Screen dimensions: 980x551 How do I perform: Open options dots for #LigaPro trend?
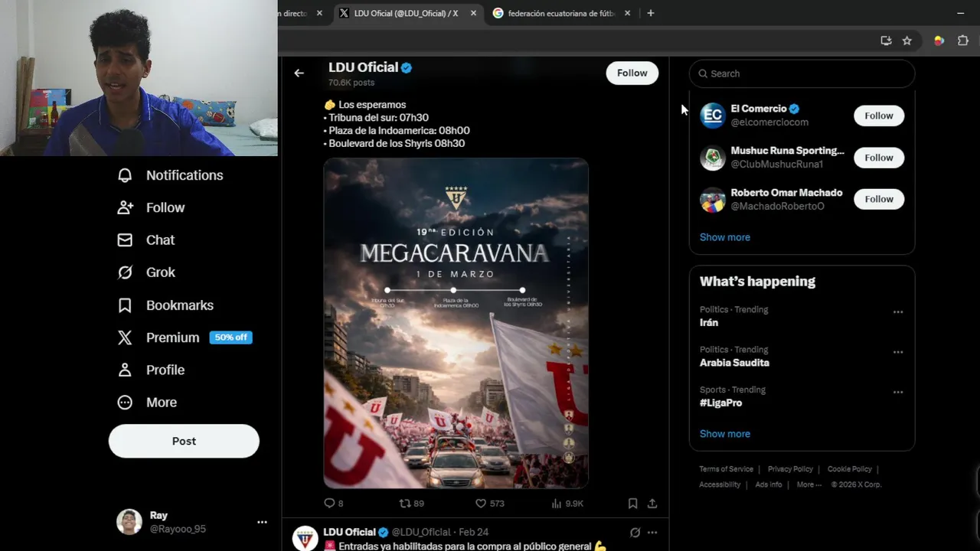[x=898, y=392]
